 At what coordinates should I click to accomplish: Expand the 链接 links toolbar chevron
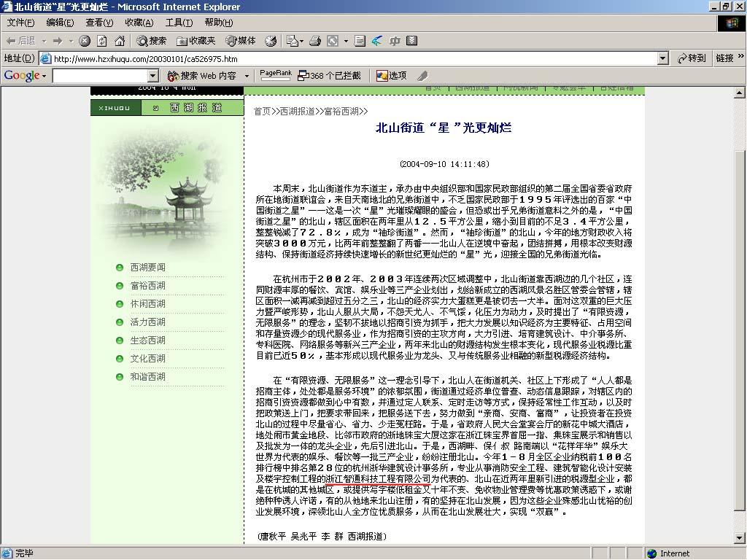coord(741,57)
